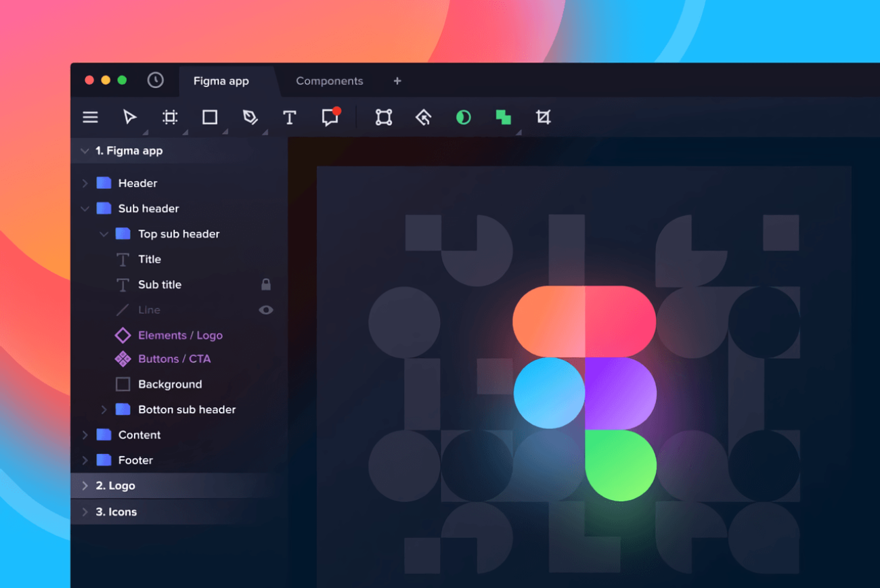This screenshot has width=880, height=588.
Task: Select the Frame tool
Action: 169,117
